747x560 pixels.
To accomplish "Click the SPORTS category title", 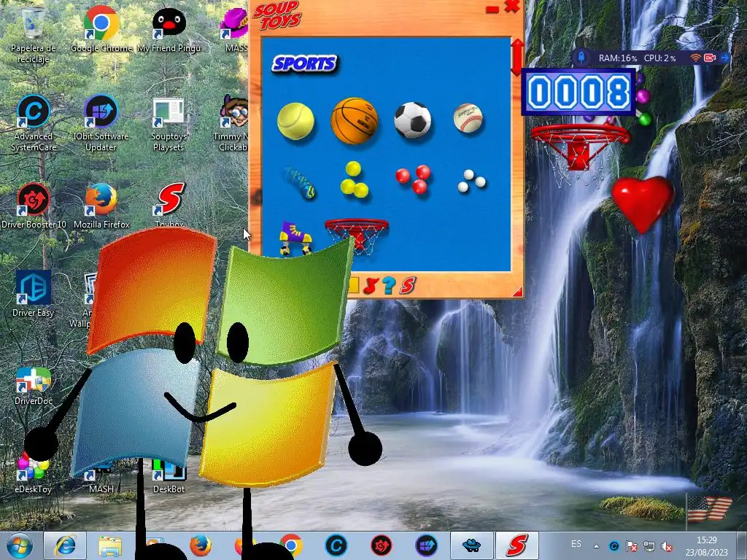I will [304, 64].
